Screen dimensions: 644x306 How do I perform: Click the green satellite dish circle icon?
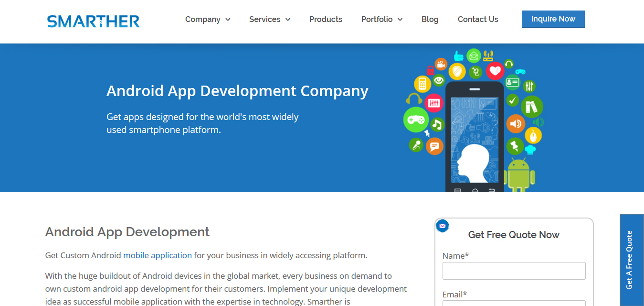coord(475,73)
